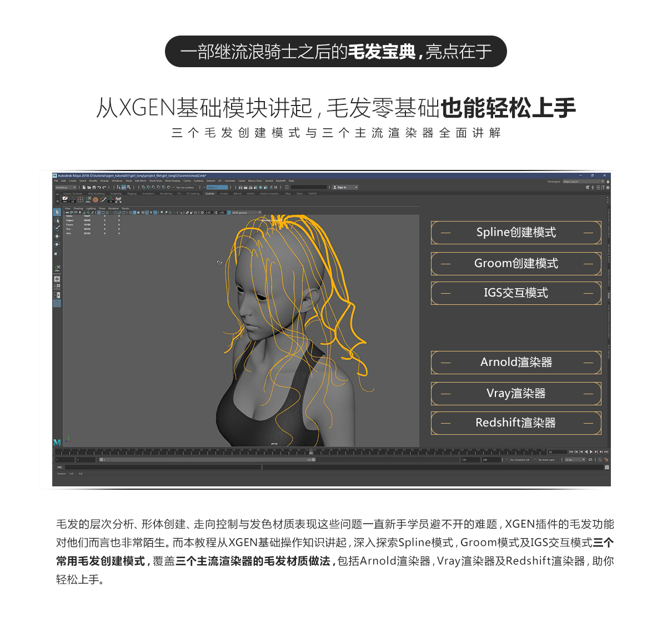The image size is (672, 618).
Task: Click the pause render icon in status line
Action: 275,188
